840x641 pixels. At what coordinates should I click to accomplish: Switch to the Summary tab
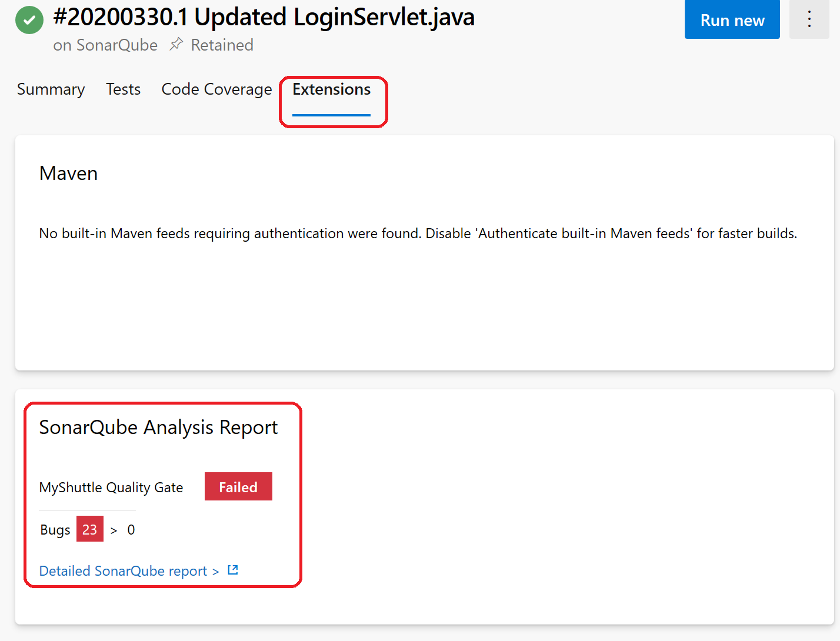51,89
